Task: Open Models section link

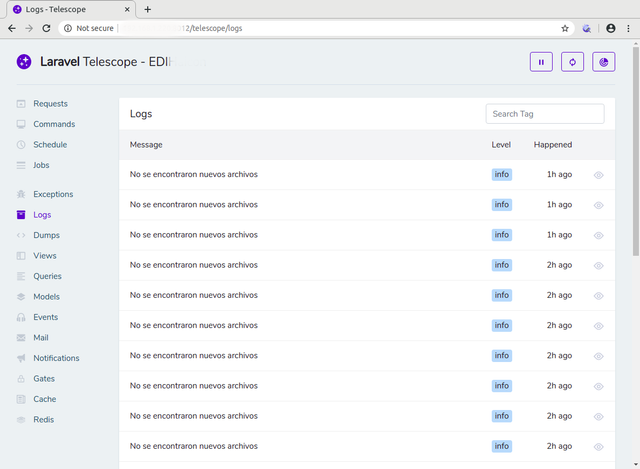Action: (47, 296)
